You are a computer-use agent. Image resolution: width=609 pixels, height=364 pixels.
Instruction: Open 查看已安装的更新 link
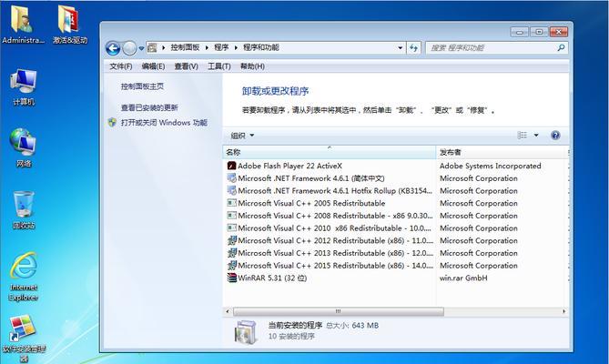pos(149,107)
